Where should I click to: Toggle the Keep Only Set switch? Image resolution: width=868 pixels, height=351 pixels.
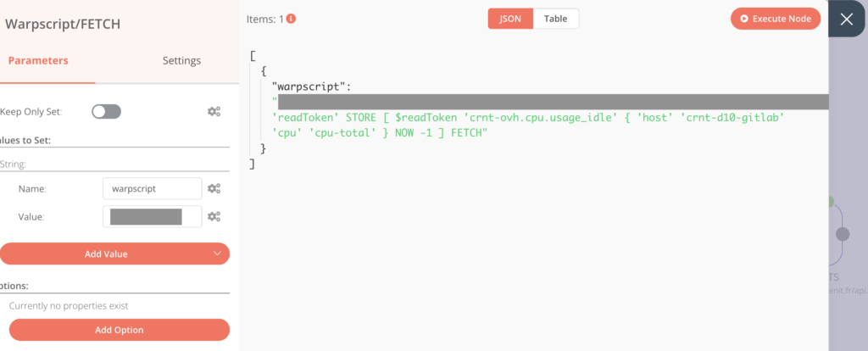pos(107,111)
